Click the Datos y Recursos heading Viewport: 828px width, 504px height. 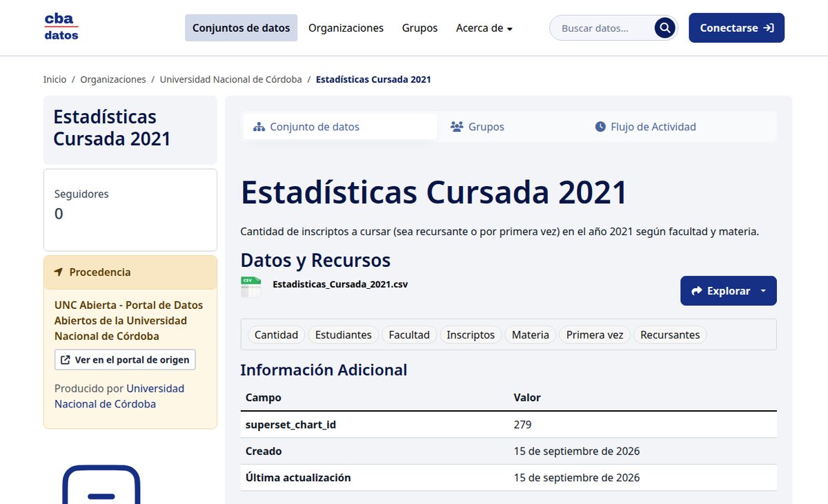[x=315, y=260]
